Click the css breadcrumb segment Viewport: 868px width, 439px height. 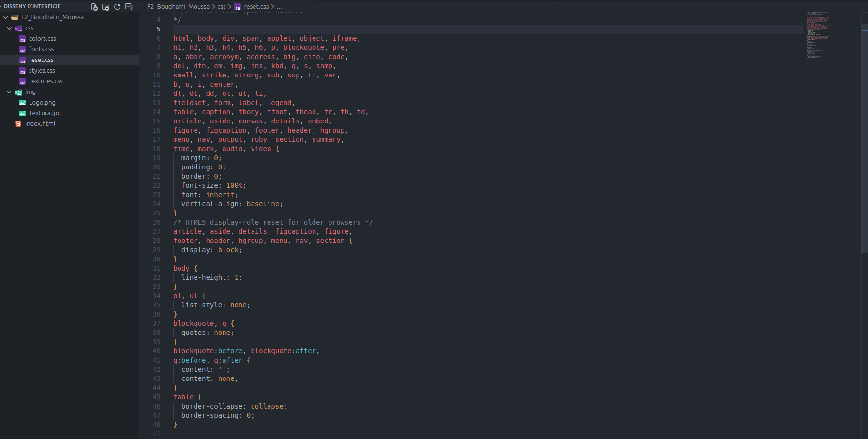point(222,7)
